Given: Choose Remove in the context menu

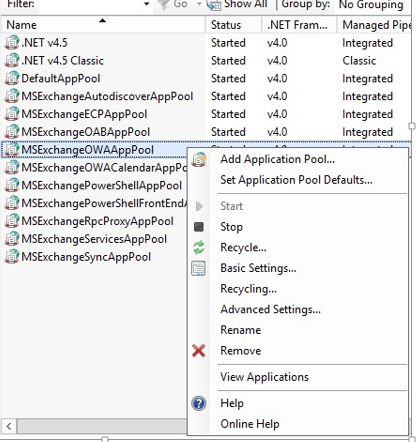Looking at the screenshot, I should 241,351.
